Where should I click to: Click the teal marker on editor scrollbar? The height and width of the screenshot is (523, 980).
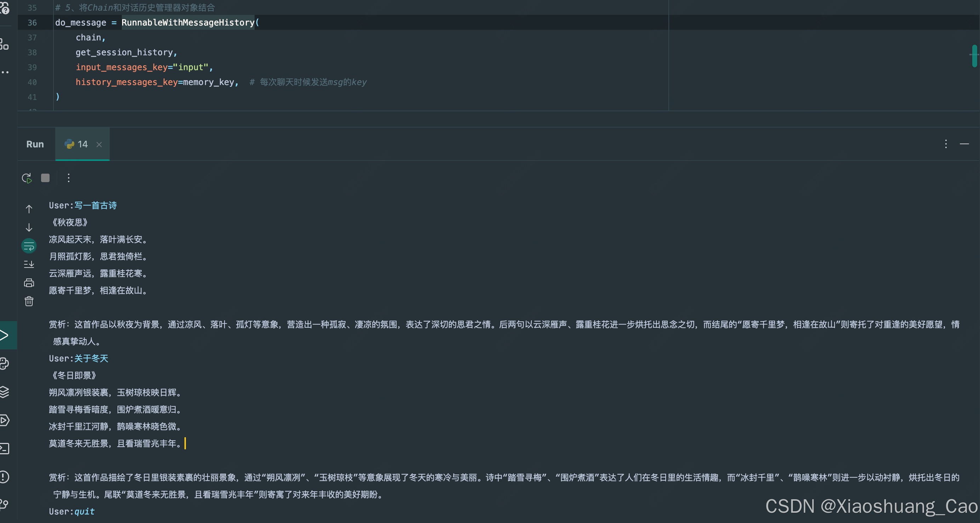coord(974,56)
